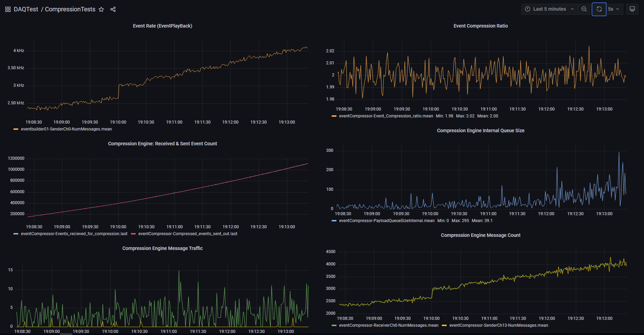Image resolution: width=644 pixels, height=335 pixels.
Task: Open the Event Compression Ratio panel title menu
Action: 480,26
